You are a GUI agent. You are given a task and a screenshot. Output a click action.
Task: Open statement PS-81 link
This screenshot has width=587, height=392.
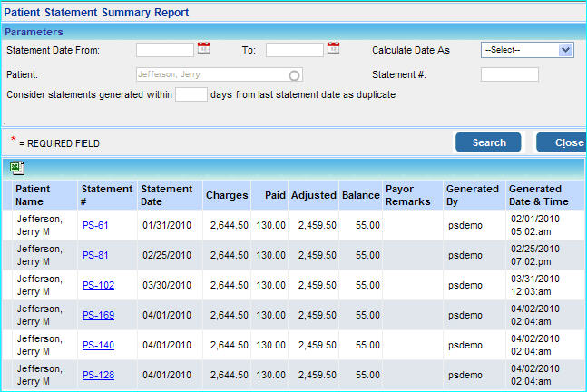(x=95, y=255)
